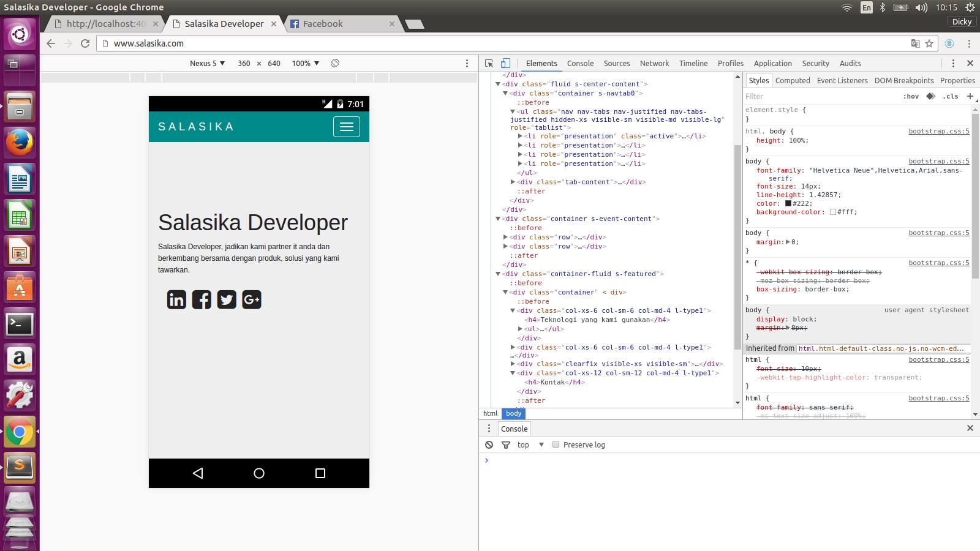The height and width of the screenshot is (551, 980).
Task: Open the Event Listeners tab
Action: pyautogui.click(x=842, y=80)
